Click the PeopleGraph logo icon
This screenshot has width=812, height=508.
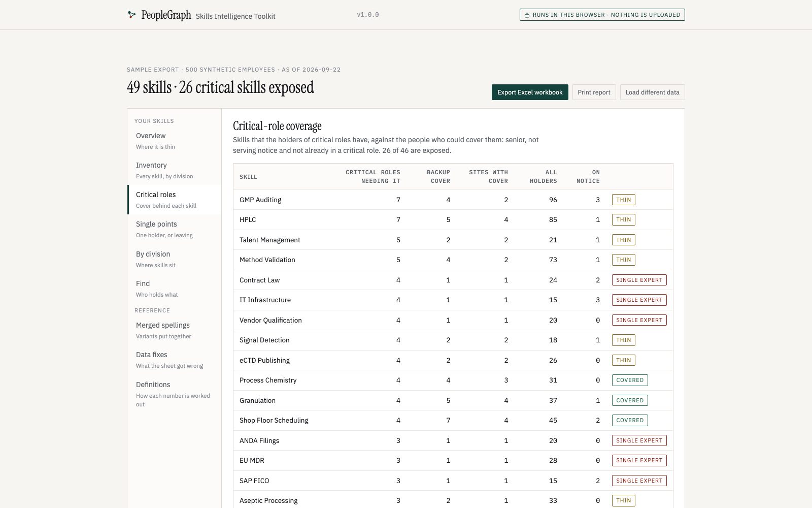[x=131, y=15]
